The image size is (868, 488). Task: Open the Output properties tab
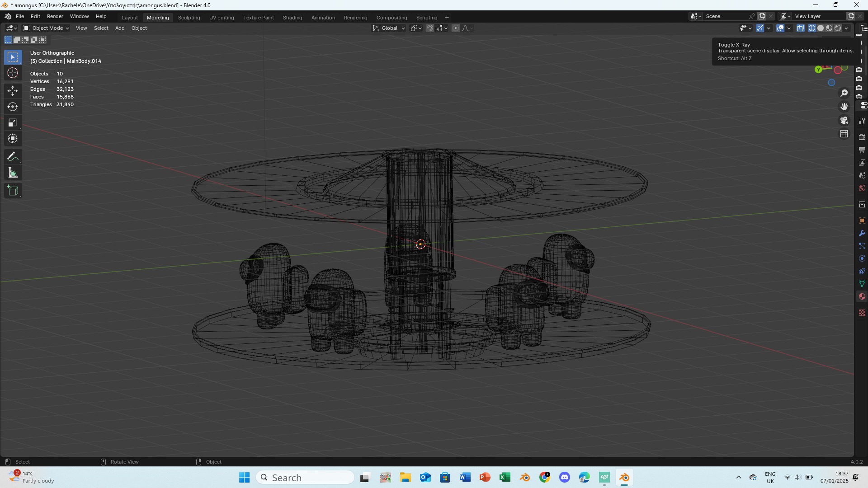tap(862, 150)
